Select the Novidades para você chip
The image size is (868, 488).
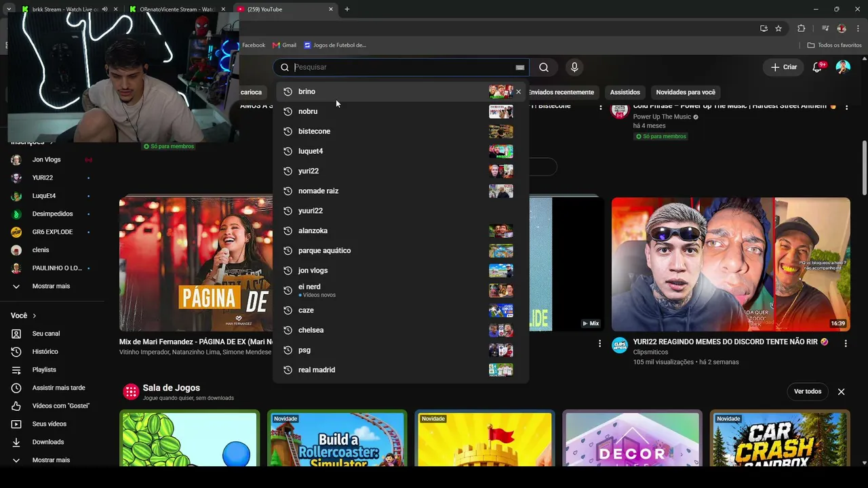(686, 92)
